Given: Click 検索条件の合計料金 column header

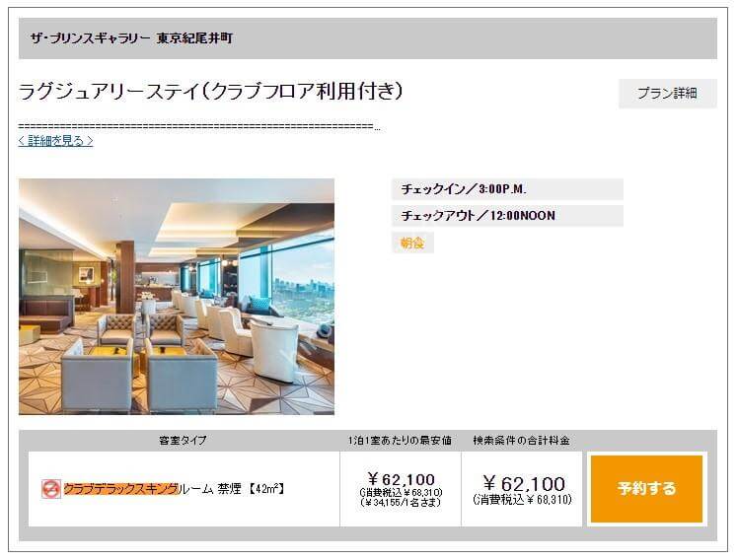Looking at the screenshot, I should tap(521, 441).
